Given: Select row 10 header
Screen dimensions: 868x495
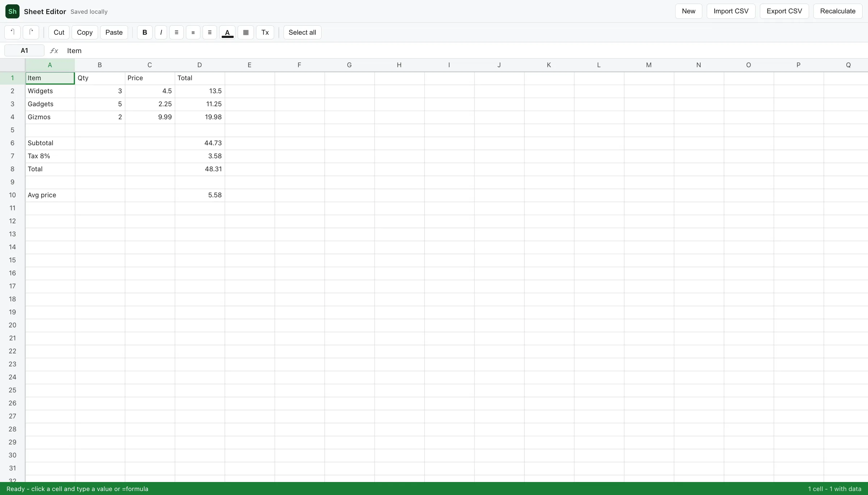Looking at the screenshot, I should click(12, 195).
